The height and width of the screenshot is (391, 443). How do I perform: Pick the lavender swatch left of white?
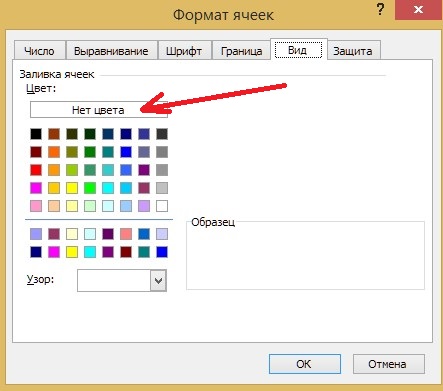tap(144, 206)
